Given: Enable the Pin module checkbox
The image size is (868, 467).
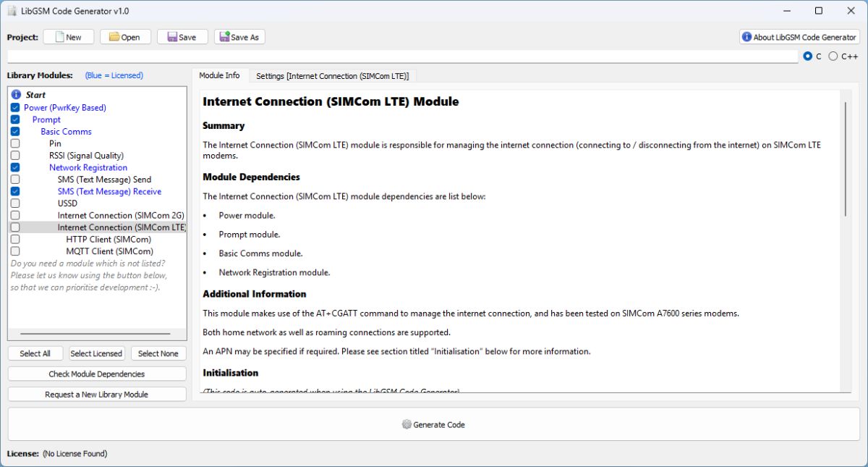Looking at the screenshot, I should [15, 143].
